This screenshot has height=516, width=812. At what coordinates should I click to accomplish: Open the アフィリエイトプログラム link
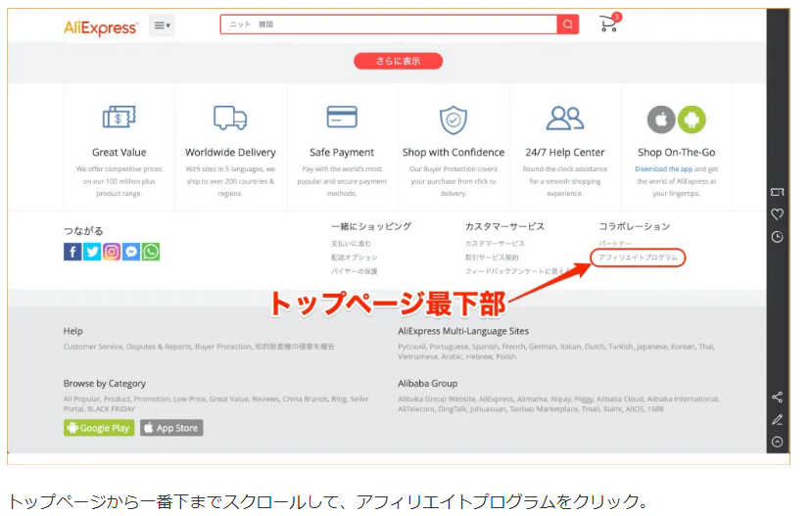[x=638, y=258]
